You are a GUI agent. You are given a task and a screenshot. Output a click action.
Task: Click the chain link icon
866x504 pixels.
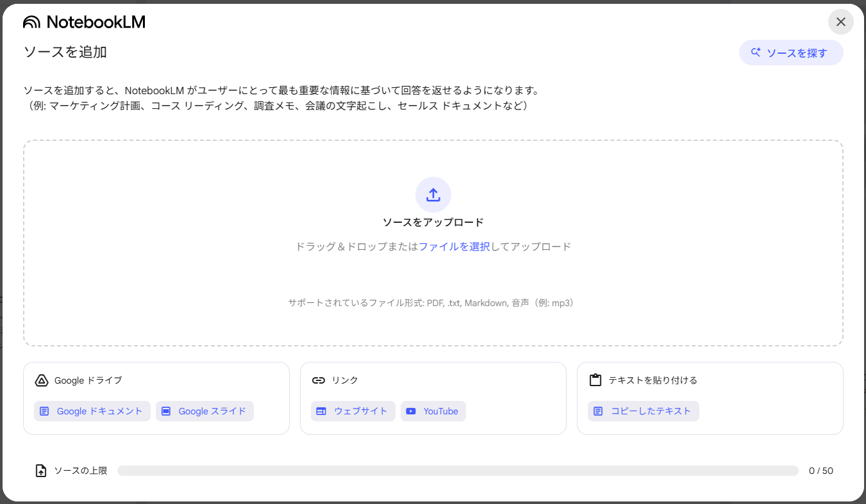319,380
